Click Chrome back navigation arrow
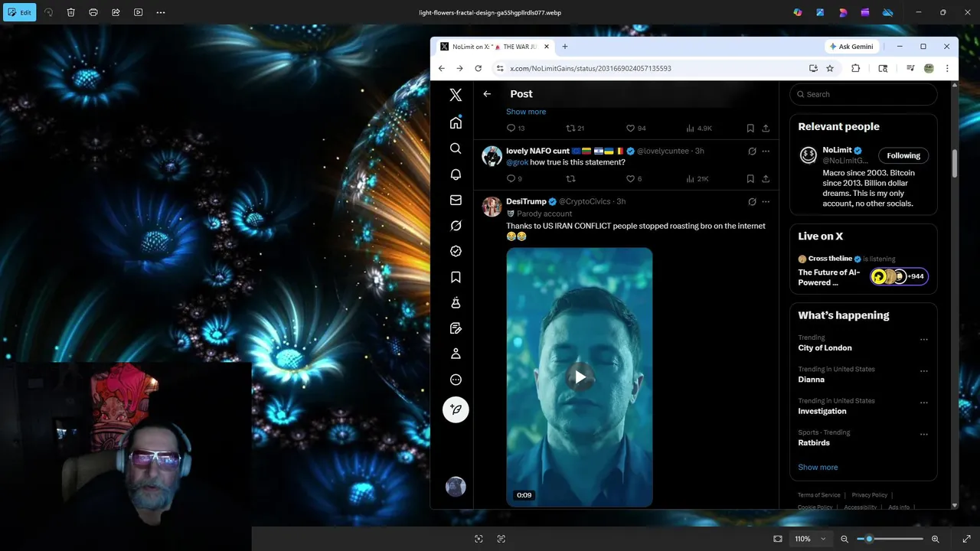Viewport: 980px width, 551px height. (442, 68)
